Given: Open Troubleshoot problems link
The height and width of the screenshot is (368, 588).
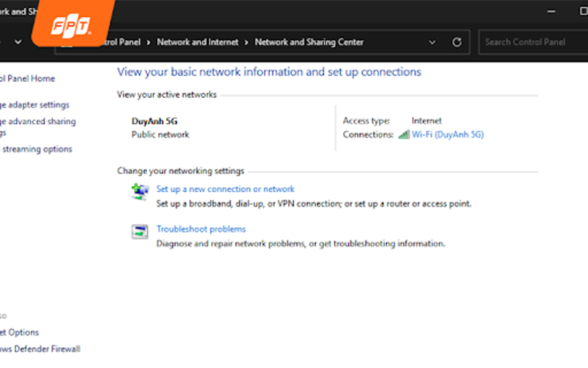Looking at the screenshot, I should [201, 229].
